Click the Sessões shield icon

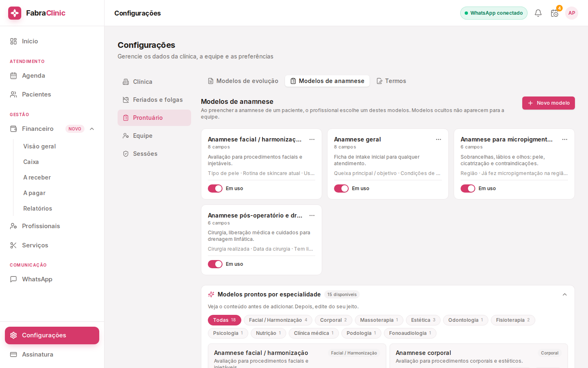[x=126, y=154]
